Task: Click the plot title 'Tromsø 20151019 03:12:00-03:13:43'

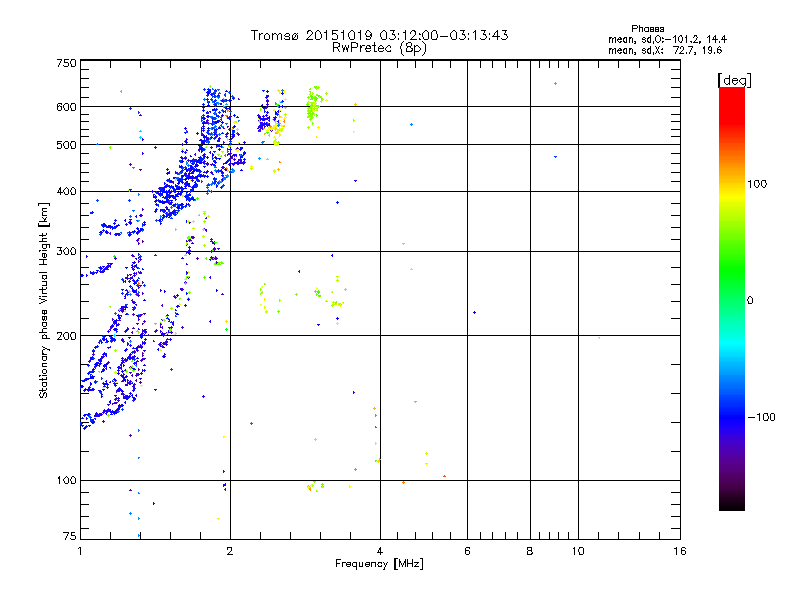Action: tap(379, 35)
